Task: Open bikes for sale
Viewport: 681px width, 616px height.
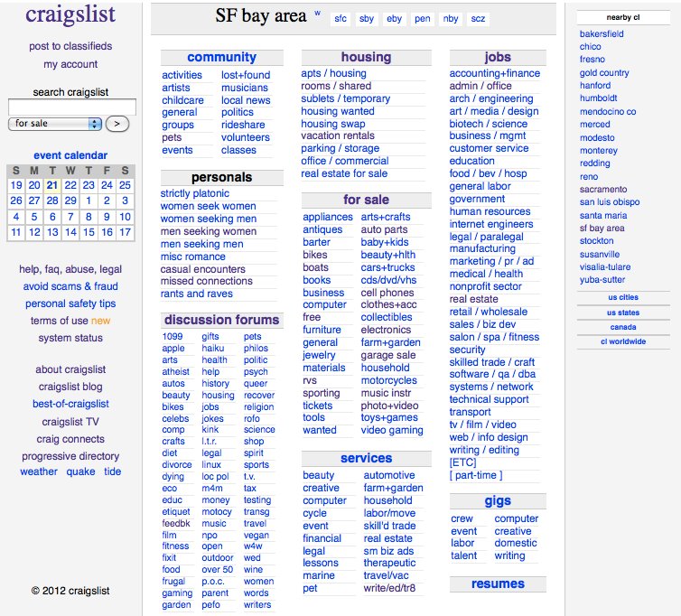Action: [315, 255]
